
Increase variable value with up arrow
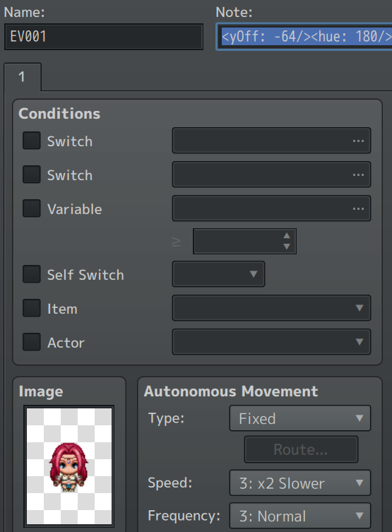point(287,235)
